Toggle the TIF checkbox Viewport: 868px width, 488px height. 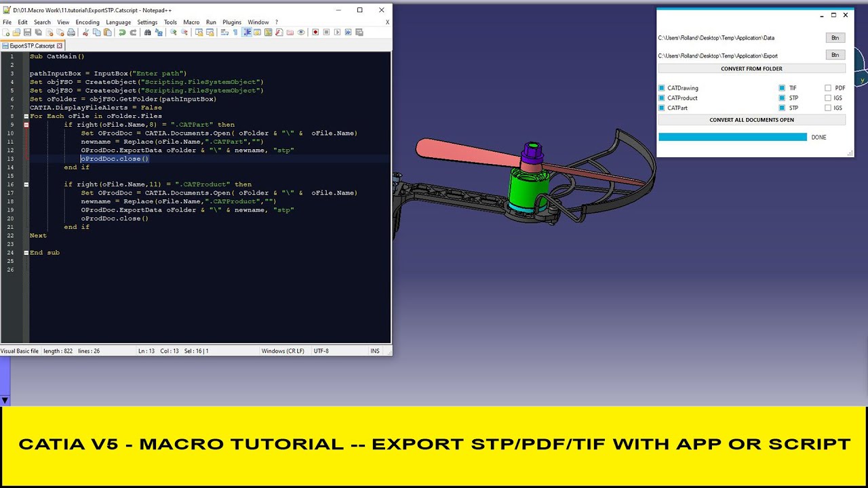[x=782, y=88]
